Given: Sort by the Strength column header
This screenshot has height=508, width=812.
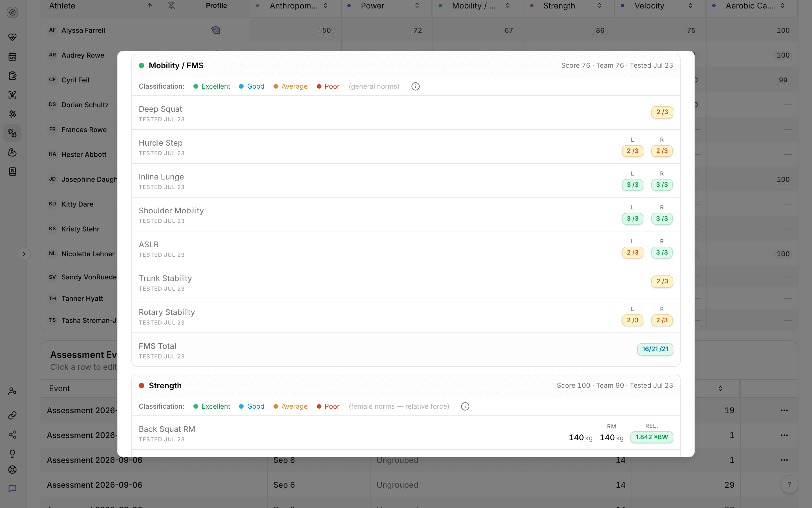Looking at the screenshot, I should coord(599,6).
